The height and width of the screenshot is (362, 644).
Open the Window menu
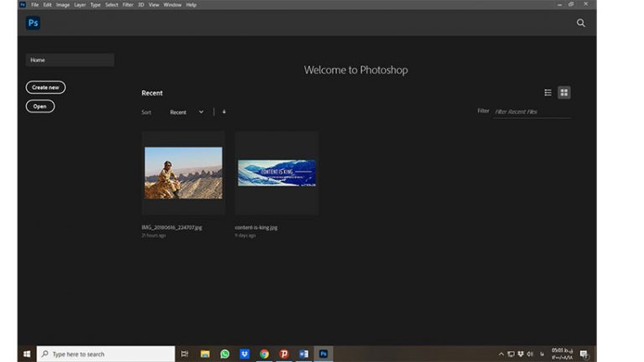tap(172, 5)
